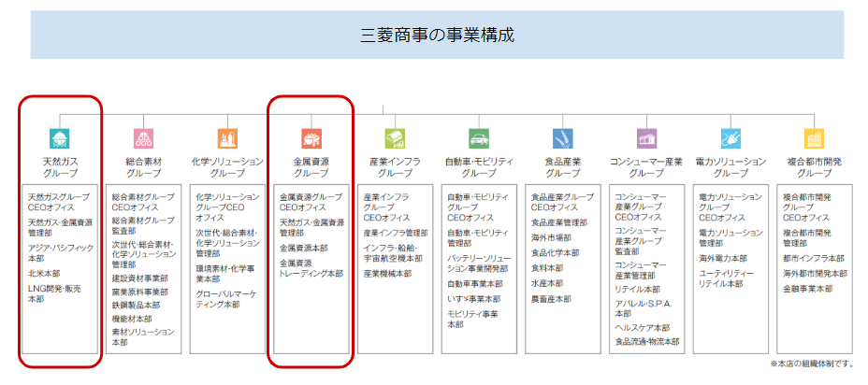Click インフラ・船舶・宇宙航空機本部 entry
The width and height of the screenshot is (868, 385).
click(x=393, y=253)
